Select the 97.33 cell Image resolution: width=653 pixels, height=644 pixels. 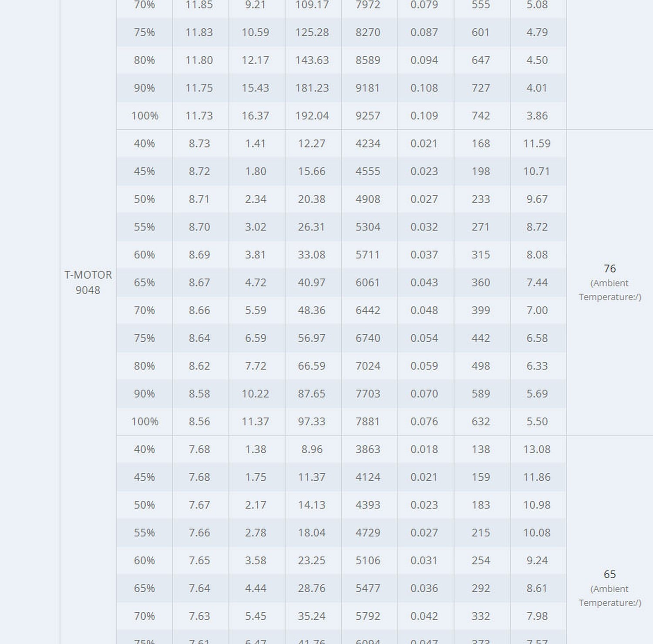312,422
